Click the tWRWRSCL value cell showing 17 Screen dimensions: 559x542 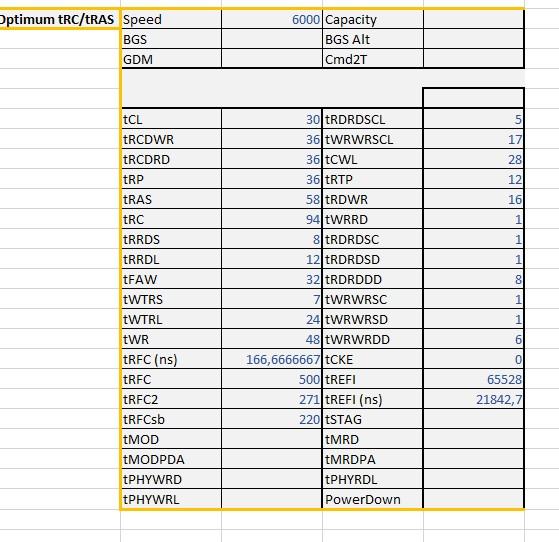pyautogui.click(x=473, y=139)
